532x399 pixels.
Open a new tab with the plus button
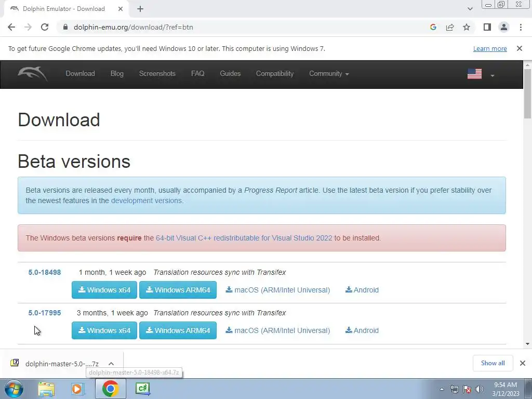pos(140,9)
